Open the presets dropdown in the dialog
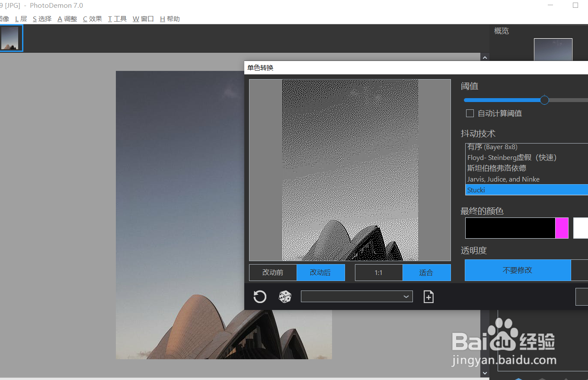The height and width of the screenshot is (380, 588). coord(357,297)
